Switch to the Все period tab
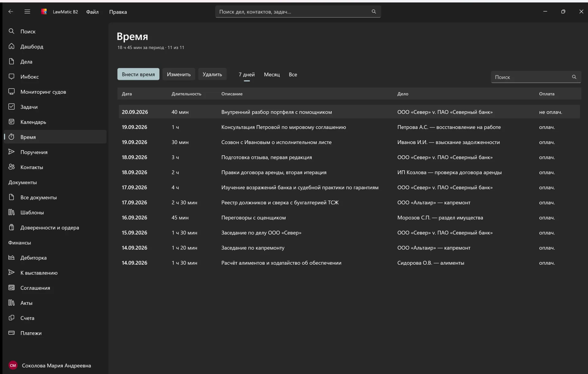Viewport: 588px width, 374px height. (x=293, y=74)
